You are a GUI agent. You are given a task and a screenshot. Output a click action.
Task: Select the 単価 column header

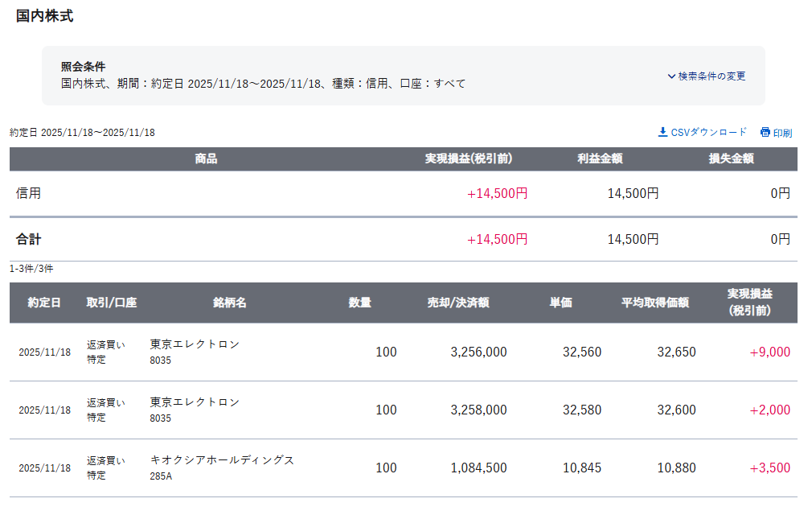pos(560,303)
